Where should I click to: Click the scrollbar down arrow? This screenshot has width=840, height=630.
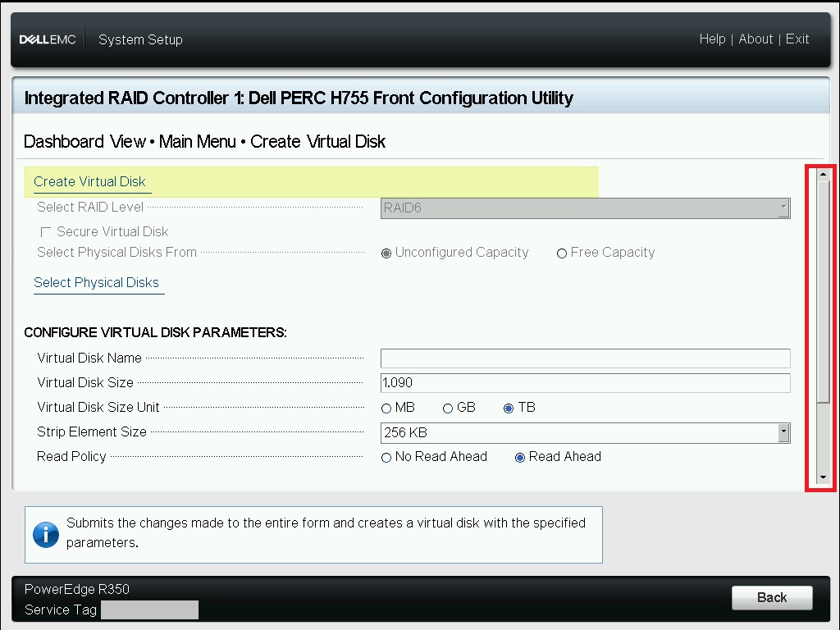[824, 477]
